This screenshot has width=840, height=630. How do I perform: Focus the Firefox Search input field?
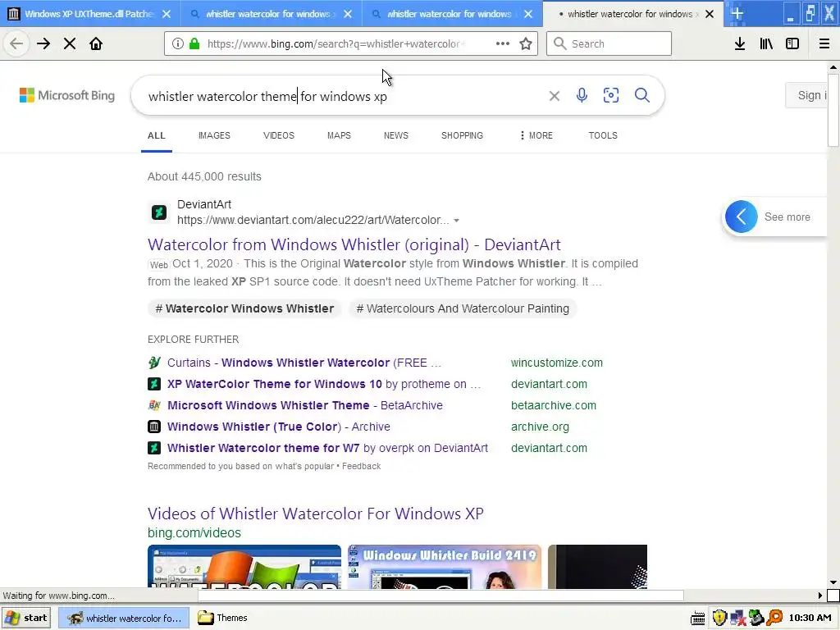pos(609,43)
